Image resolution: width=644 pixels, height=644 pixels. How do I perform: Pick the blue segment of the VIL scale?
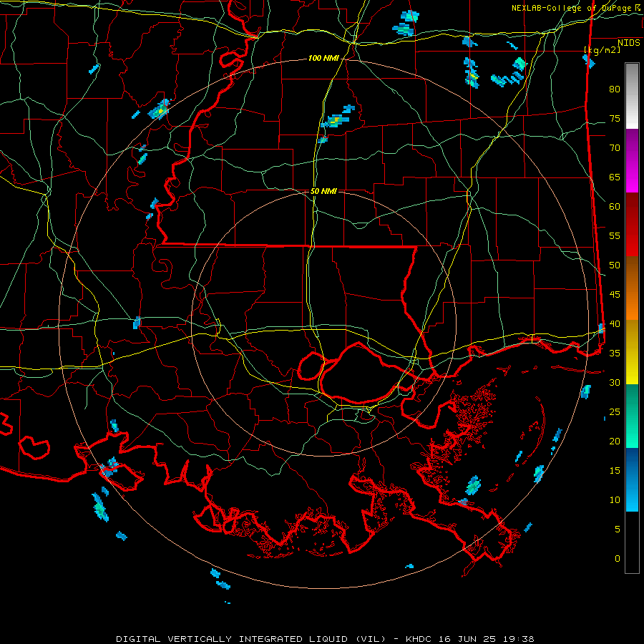coord(632,479)
